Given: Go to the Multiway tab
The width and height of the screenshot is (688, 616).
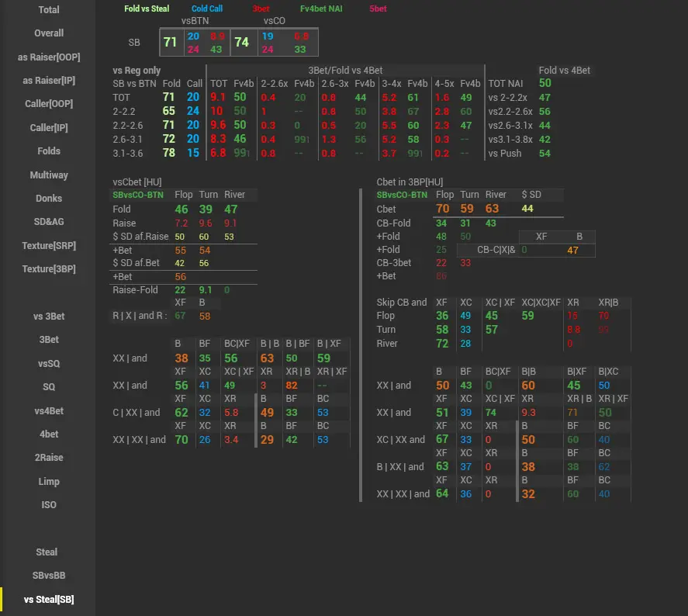Looking at the screenshot, I should tap(48, 175).
